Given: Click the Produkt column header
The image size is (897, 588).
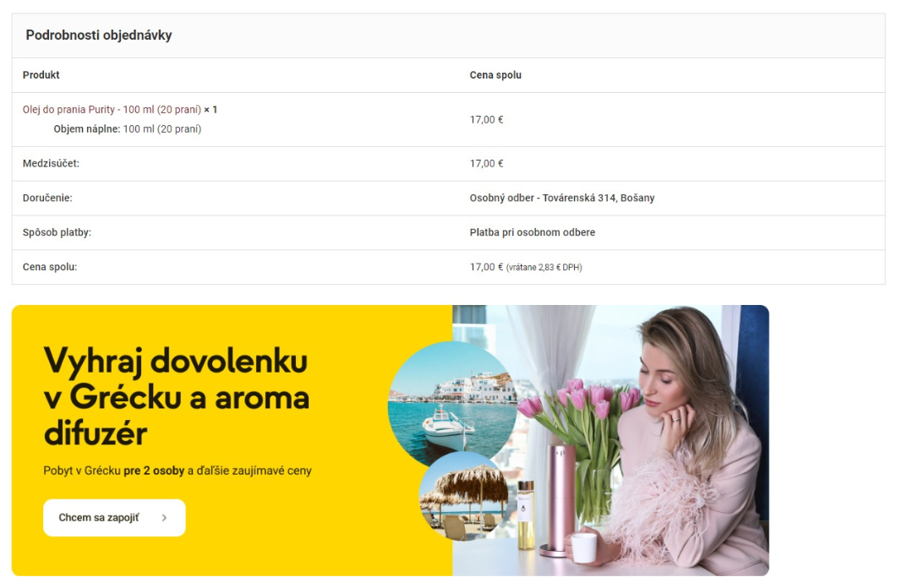Looking at the screenshot, I should pyautogui.click(x=41, y=75).
